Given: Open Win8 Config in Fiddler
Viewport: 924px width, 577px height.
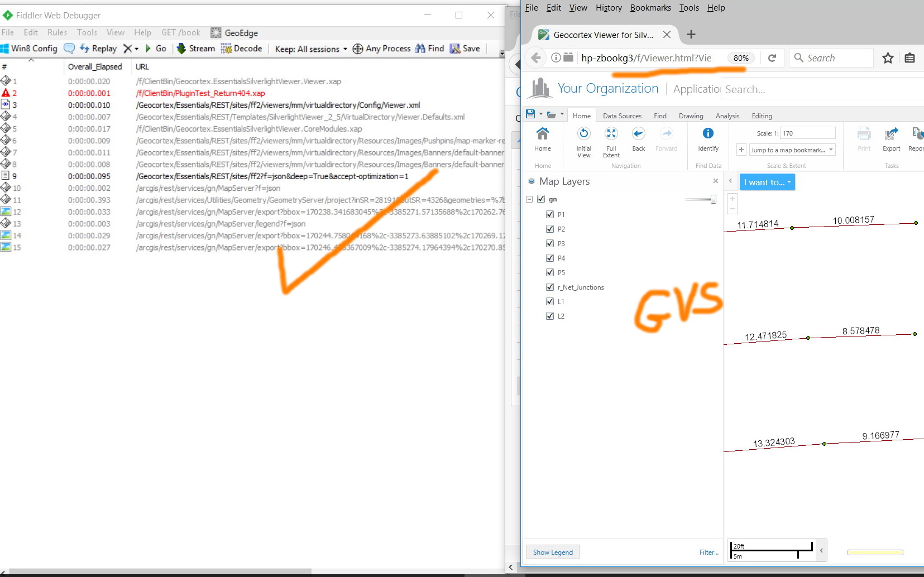Looking at the screenshot, I should click(x=29, y=49).
